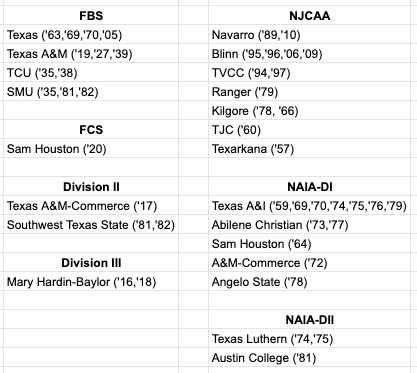Select the Texas A&M-Commerce ('17) cell

pyautogui.click(x=91, y=206)
